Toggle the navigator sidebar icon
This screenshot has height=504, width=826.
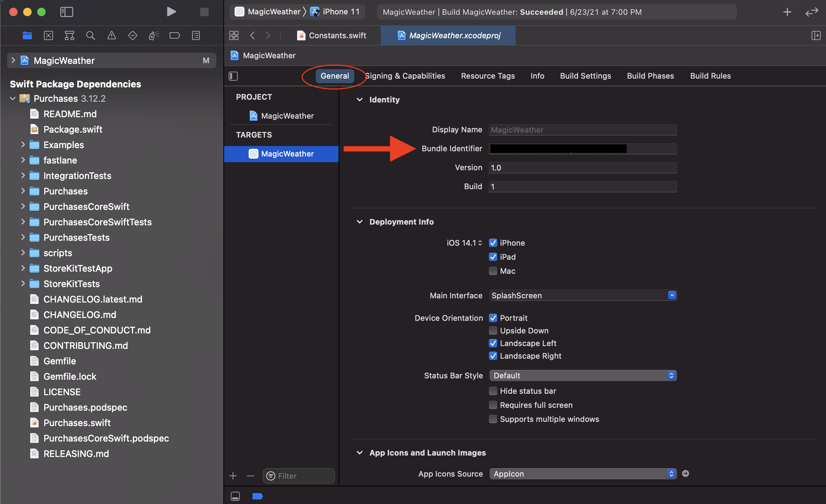(66, 12)
